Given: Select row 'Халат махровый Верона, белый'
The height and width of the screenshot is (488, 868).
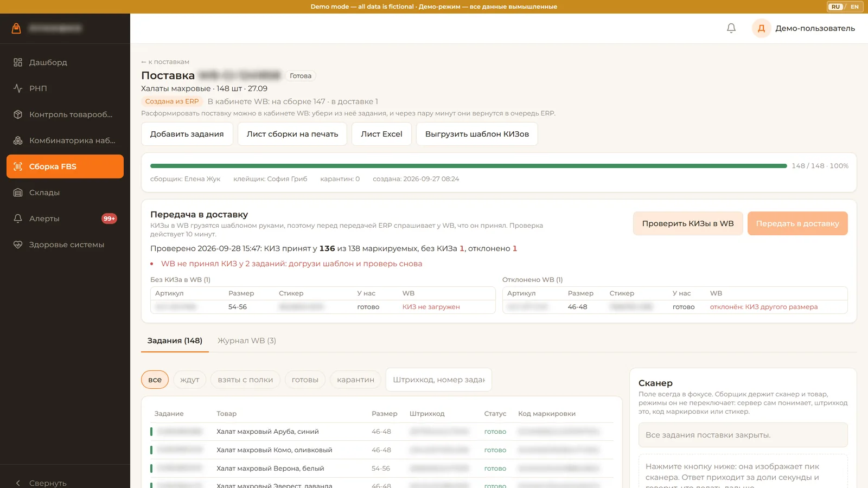Looking at the screenshot, I should click(382, 468).
